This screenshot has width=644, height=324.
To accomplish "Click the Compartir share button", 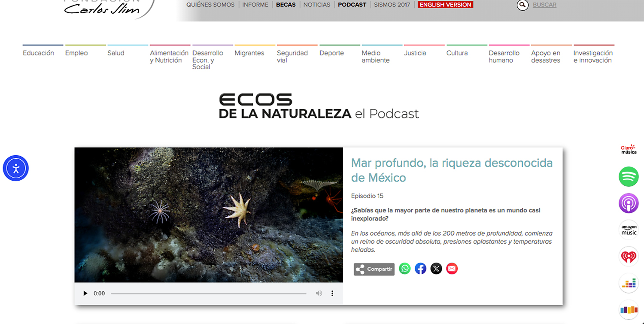I will [374, 269].
